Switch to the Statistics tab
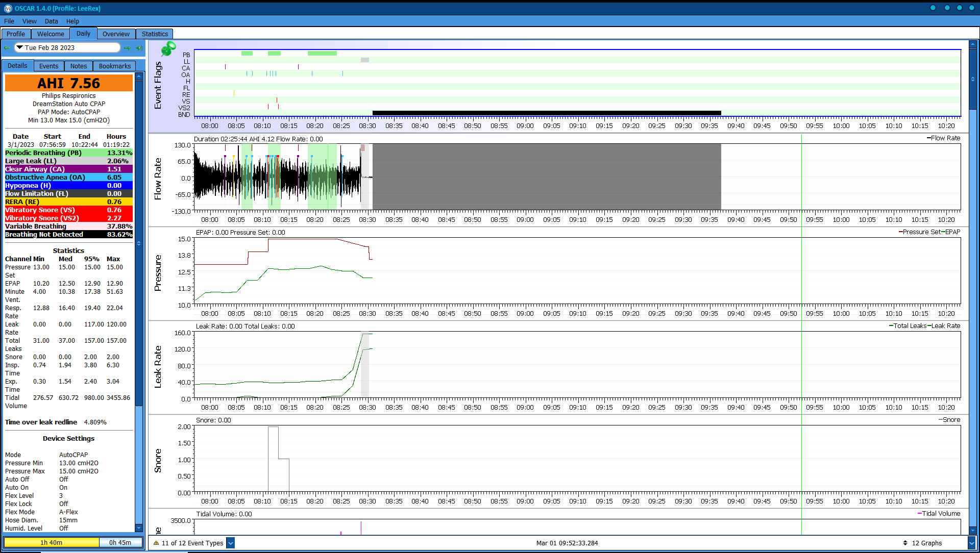The image size is (980, 553). pos(155,34)
